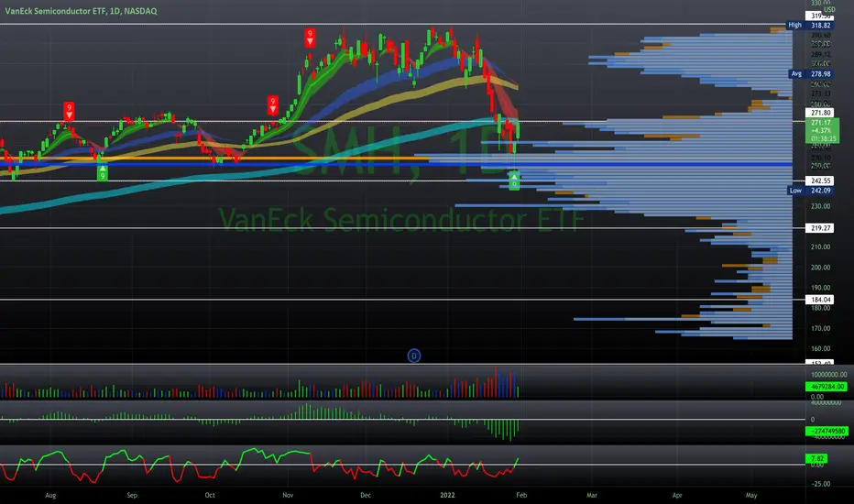The height and width of the screenshot is (504, 854).
Task: Click the 200.00 price axis tick
Action: point(820,267)
